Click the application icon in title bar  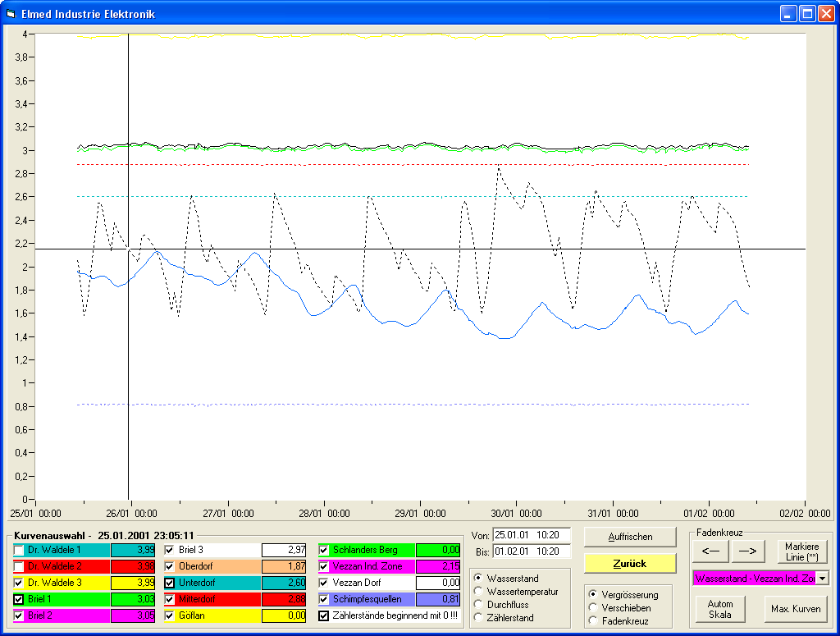[11, 14]
